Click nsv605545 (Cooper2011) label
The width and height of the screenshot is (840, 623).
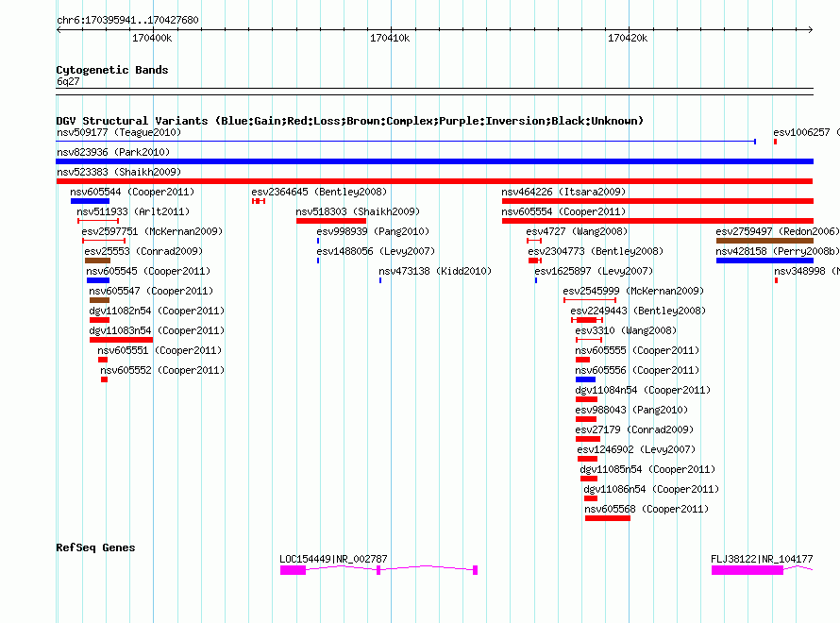[x=148, y=271]
